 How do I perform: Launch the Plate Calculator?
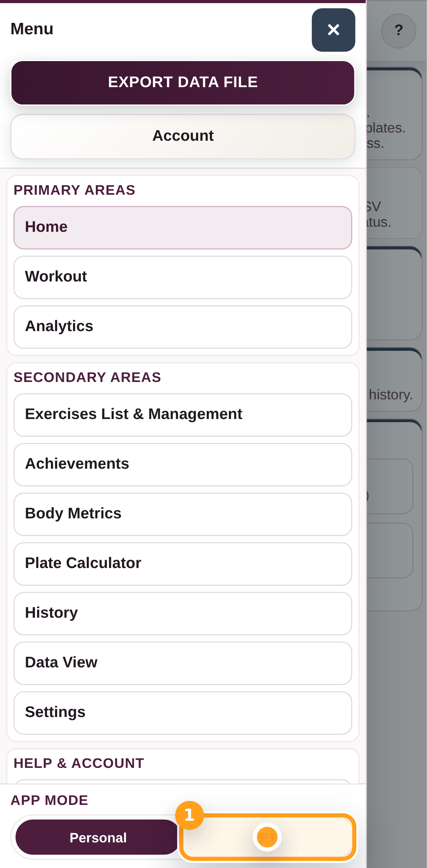pyautogui.click(x=183, y=564)
